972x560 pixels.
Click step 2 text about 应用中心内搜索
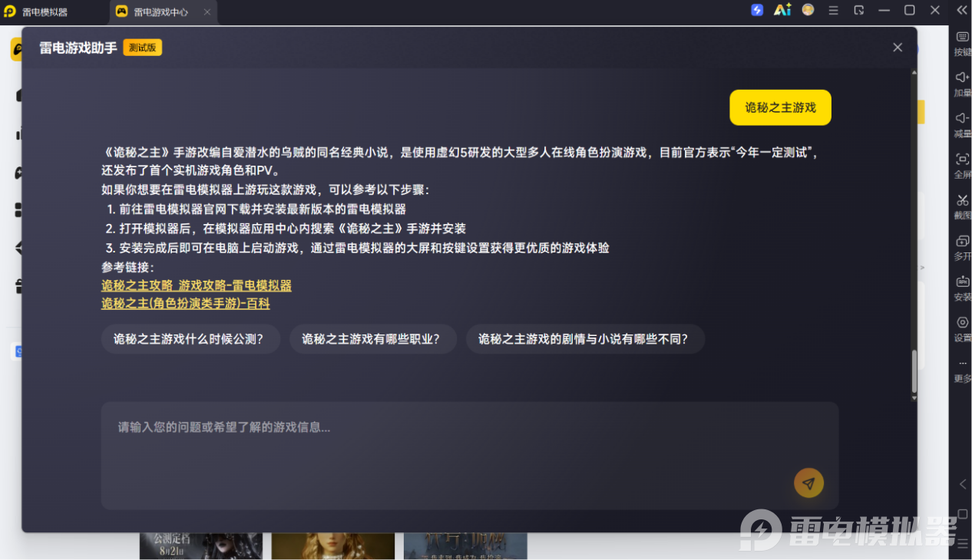coord(286,229)
